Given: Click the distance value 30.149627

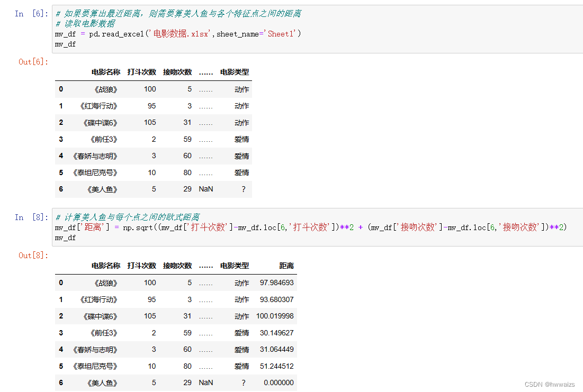Looking at the screenshot, I should (276, 333).
